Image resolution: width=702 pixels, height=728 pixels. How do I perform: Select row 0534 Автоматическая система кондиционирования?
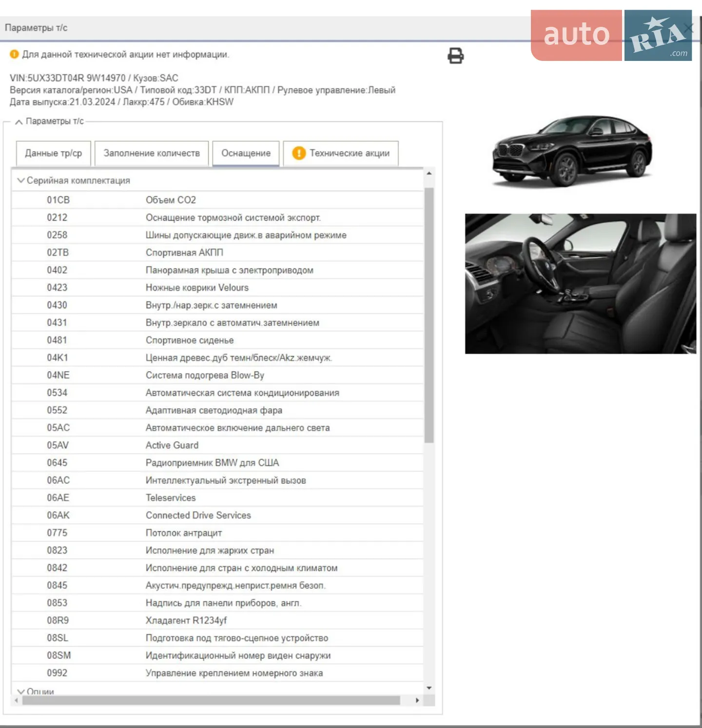(217, 393)
